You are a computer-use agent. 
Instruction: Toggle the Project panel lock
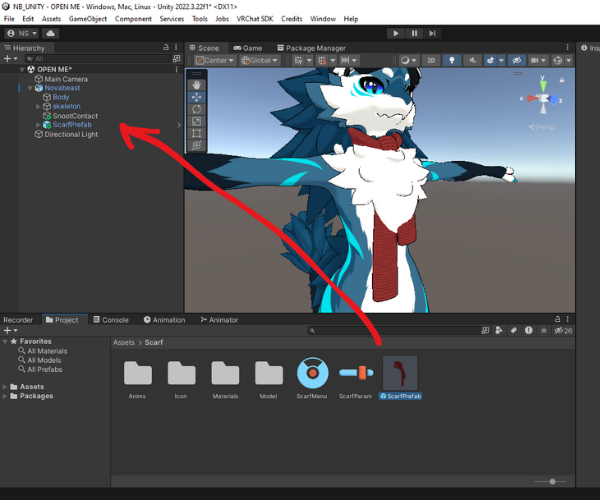558,319
